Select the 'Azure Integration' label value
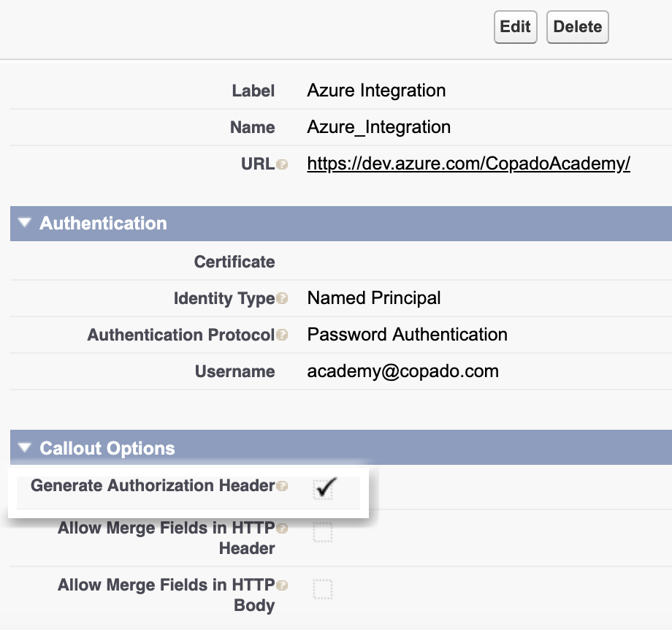Viewport: 672px width, 630px height. pyautogui.click(x=376, y=91)
